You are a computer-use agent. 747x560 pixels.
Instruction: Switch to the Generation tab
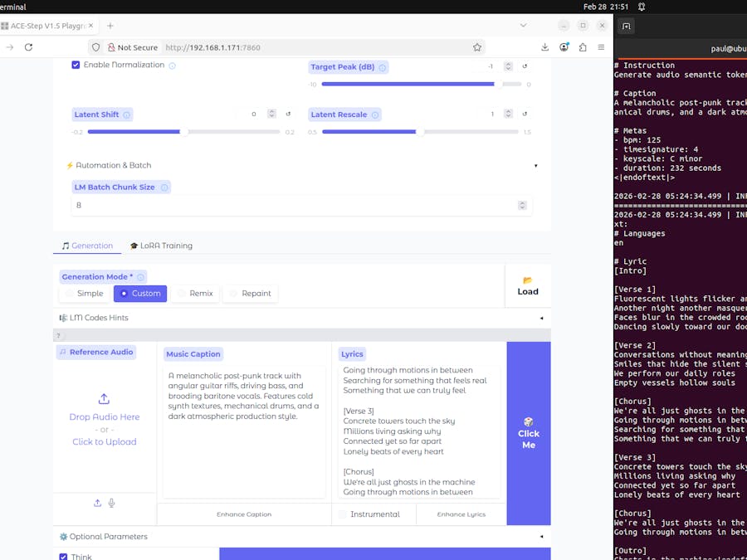[x=87, y=246]
